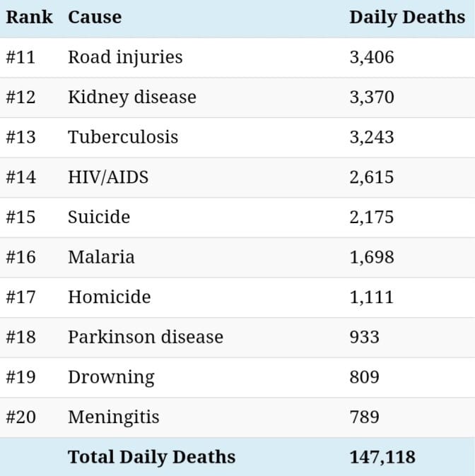Click the HIV/AIDS cause text
The image size is (475, 476).
(108, 177)
